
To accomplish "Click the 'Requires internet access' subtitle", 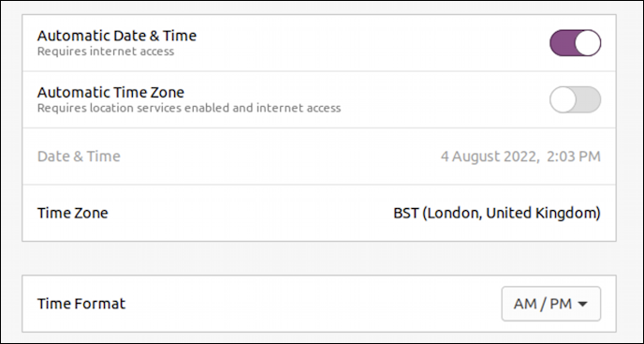I will 106,52.
